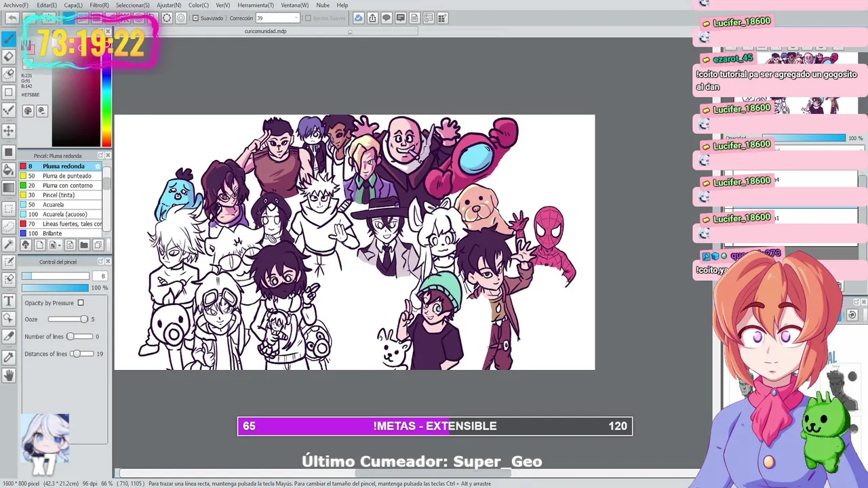The height and width of the screenshot is (488, 868).
Task: Toggle Opacity by Pressure checkbox
Action: pos(80,303)
